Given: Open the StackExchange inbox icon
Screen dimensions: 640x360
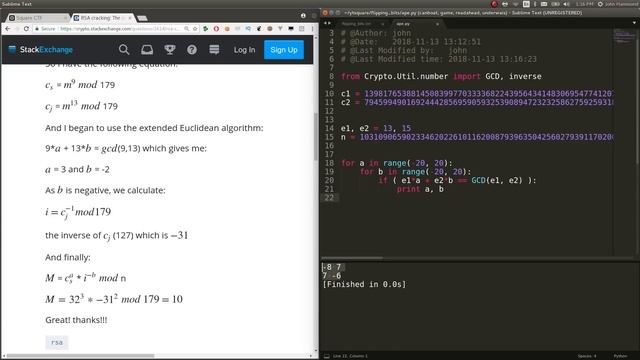Looking at the screenshot, I should tap(147, 50).
